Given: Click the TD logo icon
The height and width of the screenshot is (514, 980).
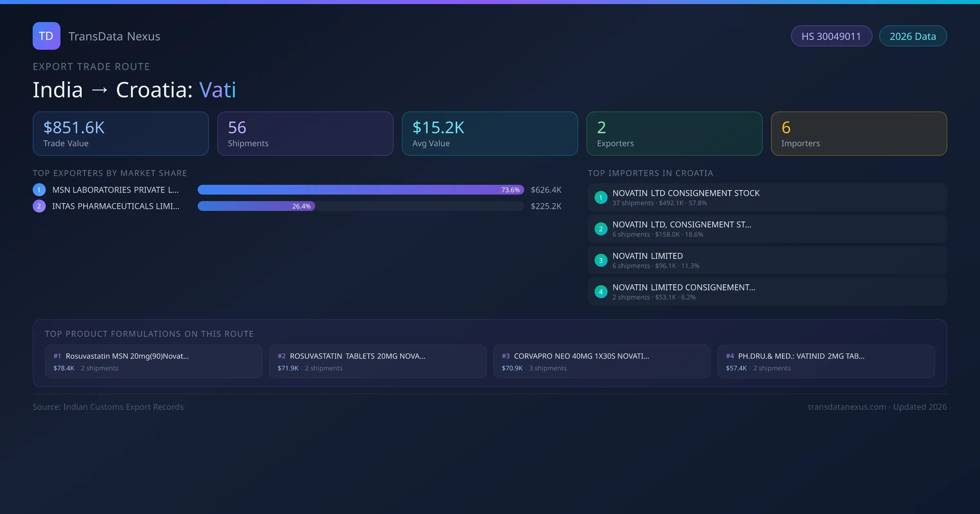Looking at the screenshot, I should pyautogui.click(x=46, y=36).
